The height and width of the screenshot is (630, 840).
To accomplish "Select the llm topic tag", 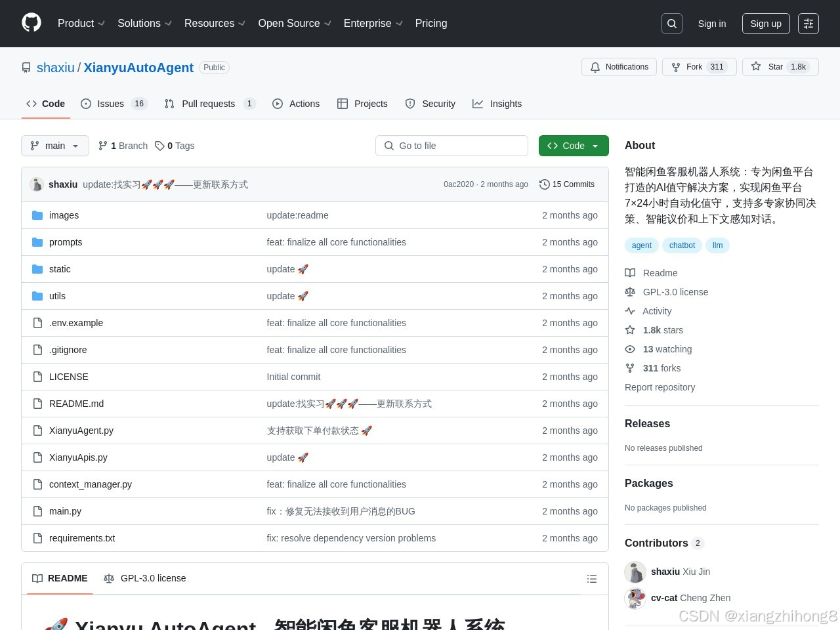I will [717, 245].
